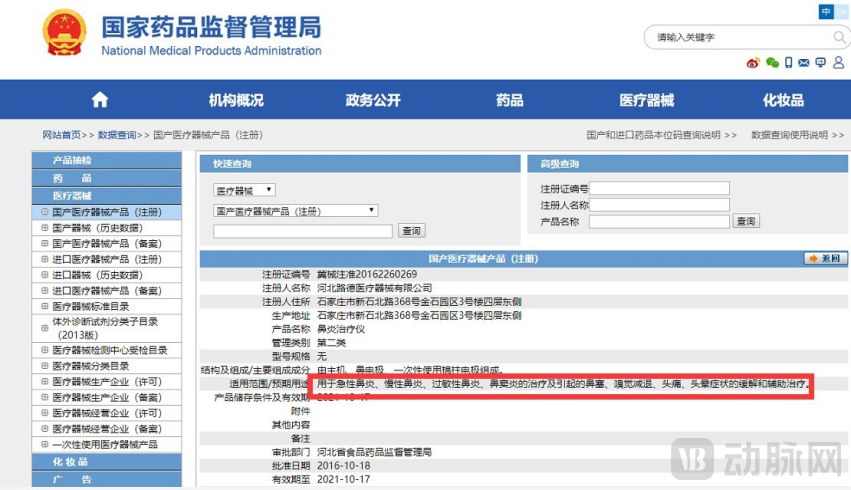Click the mobile phone version icon
The image size is (851, 490).
point(788,63)
